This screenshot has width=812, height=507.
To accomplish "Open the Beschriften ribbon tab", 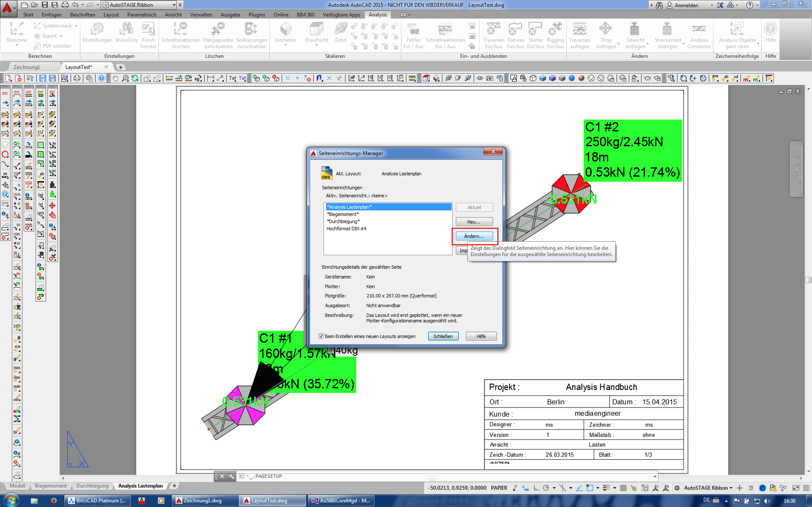I will point(82,15).
